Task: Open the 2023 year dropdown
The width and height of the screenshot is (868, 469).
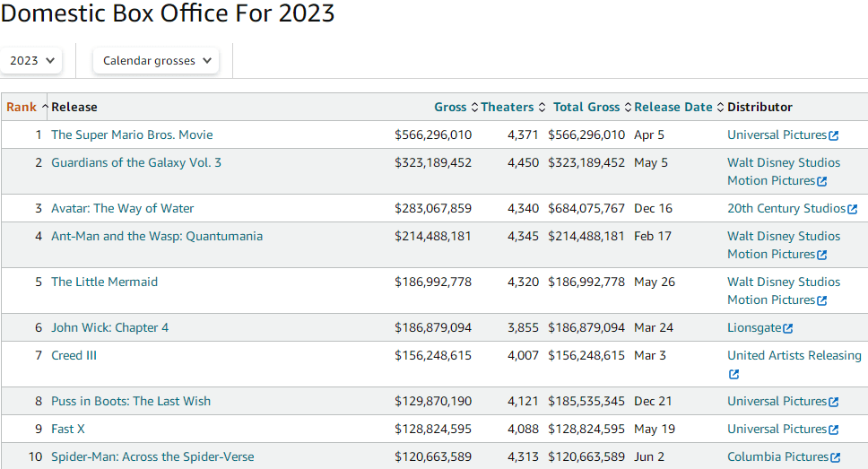Action: (x=31, y=61)
